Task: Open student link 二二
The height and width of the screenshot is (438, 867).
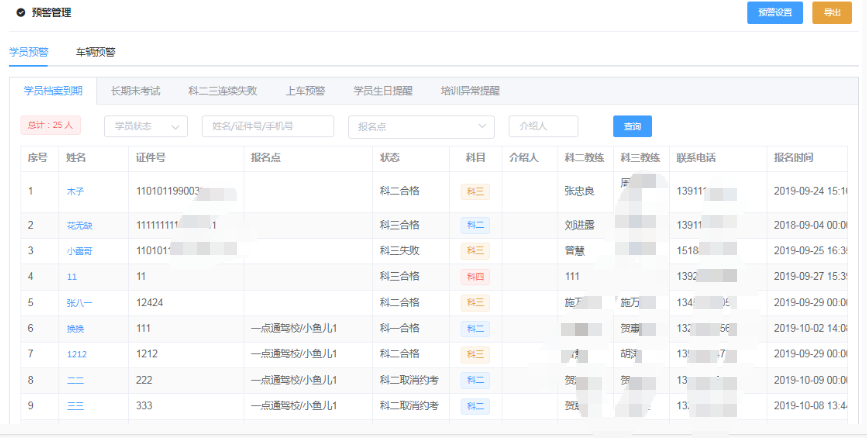Action: click(75, 380)
